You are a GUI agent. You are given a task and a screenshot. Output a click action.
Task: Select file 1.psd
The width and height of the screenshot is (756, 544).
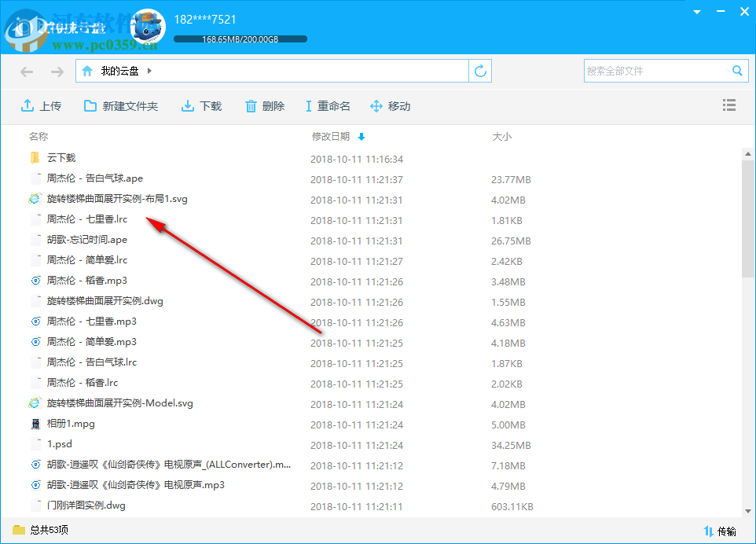pyautogui.click(x=59, y=443)
